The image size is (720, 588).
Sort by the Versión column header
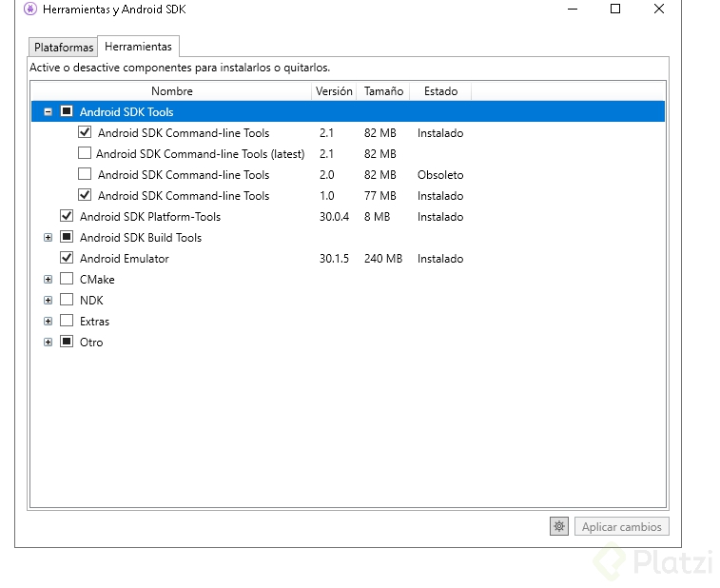tap(334, 91)
